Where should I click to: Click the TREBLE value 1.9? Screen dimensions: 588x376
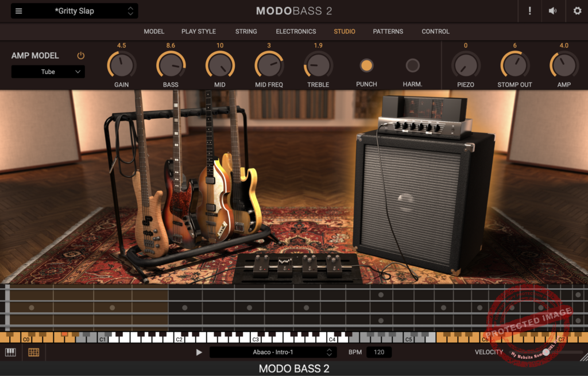[318, 45]
